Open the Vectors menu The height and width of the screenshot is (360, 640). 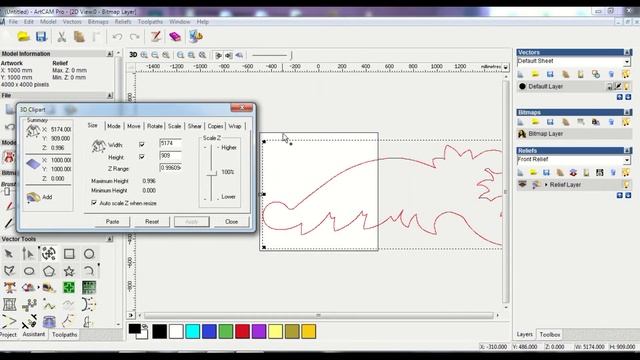(72, 22)
